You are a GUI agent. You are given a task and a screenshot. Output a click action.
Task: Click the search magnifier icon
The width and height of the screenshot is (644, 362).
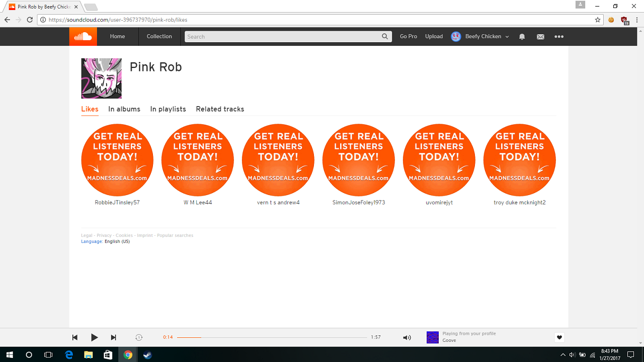[385, 37]
